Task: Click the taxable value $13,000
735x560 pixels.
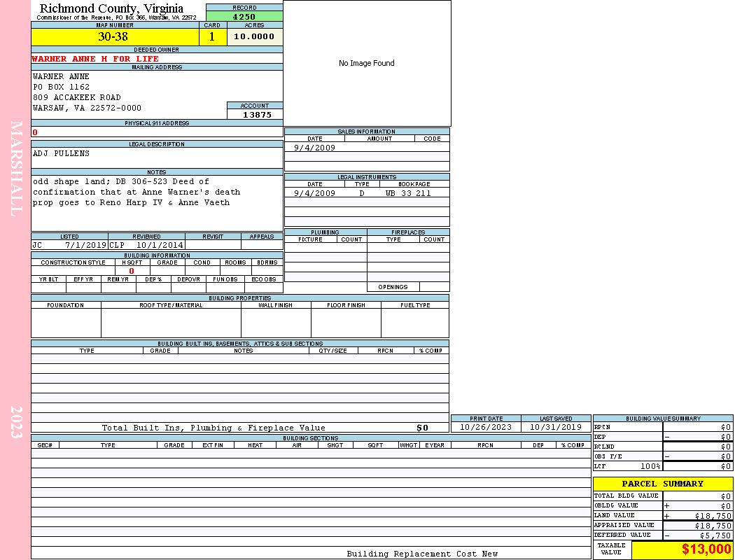Action: [706, 549]
